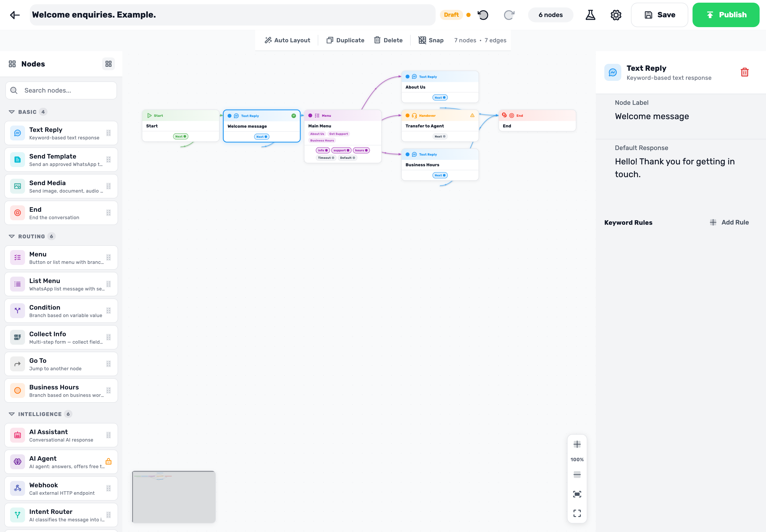766x532 pixels.
Task: Click the '6 nodes' counter
Action: click(x=551, y=15)
